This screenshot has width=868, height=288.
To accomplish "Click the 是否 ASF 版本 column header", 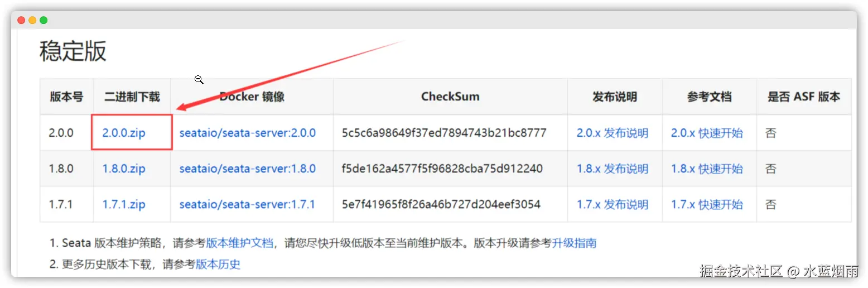I will [x=804, y=97].
